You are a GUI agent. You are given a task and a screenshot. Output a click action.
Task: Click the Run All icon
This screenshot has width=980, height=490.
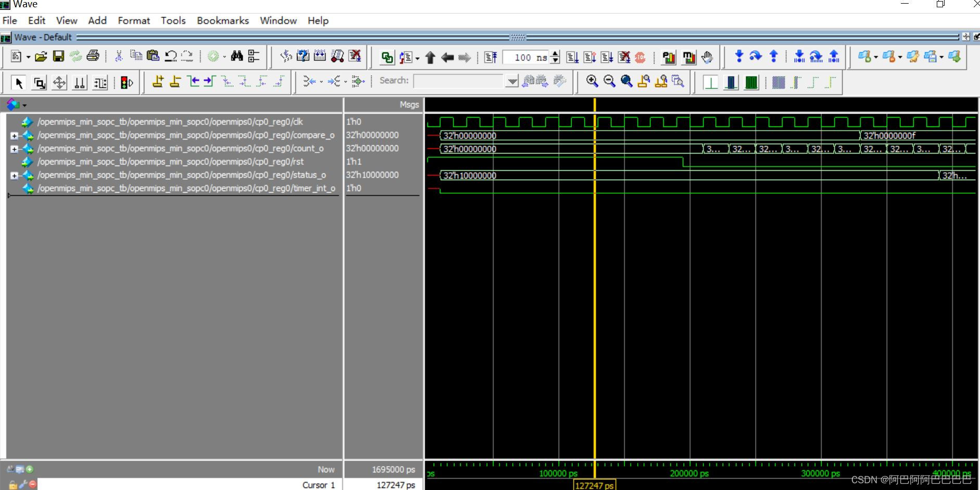click(607, 57)
